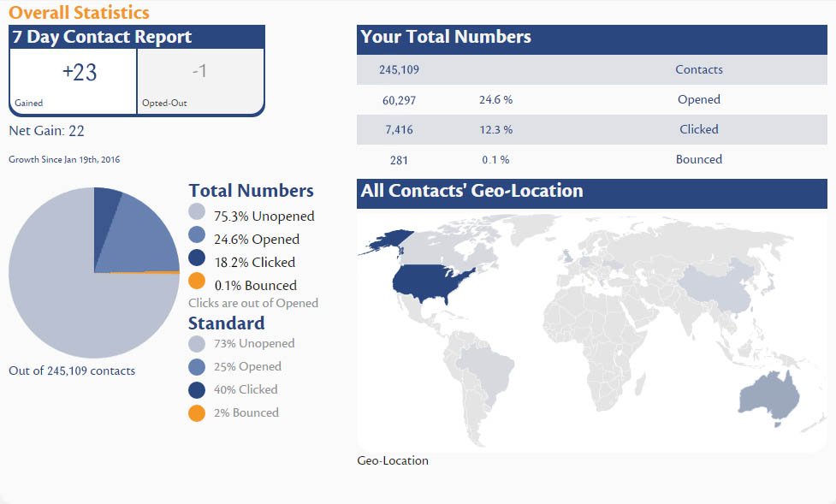
Task: Click the 24.6% Opened legend label
Action: 257,240
